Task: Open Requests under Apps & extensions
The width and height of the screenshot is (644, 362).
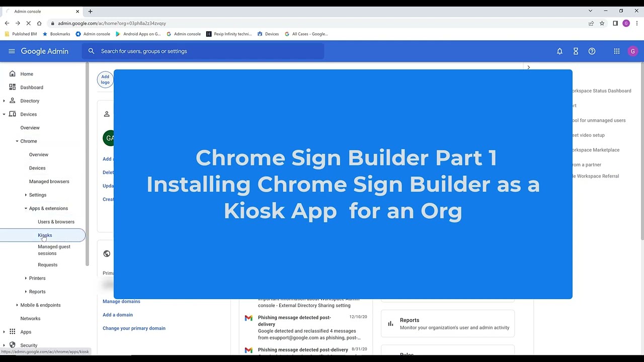Action: coord(47,265)
